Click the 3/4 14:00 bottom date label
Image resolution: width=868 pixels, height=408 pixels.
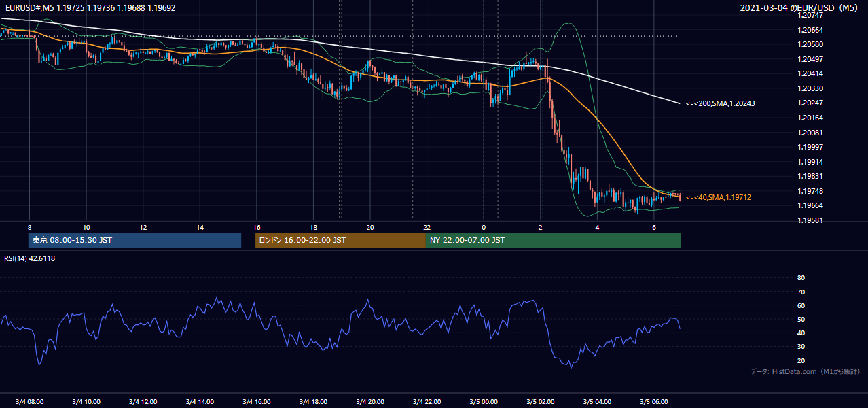click(200, 401)
